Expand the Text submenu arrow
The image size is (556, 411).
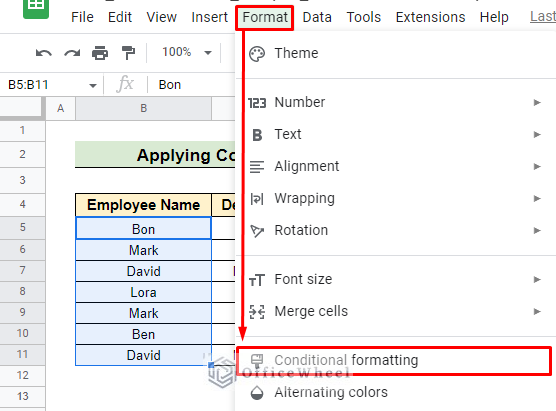(537, 134)
